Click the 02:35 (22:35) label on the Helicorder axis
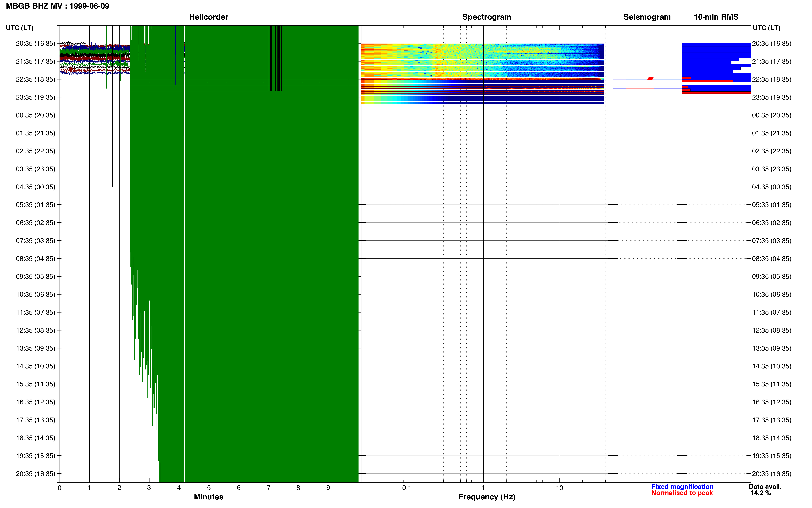The height and width of the screenshot is (508, 812). click(36, 151)
